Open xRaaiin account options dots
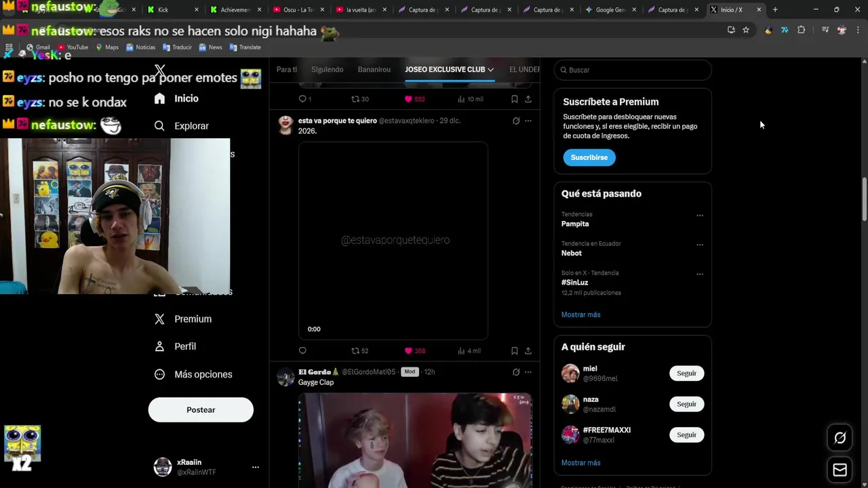868x488 pixels. [x=256, y=467]
